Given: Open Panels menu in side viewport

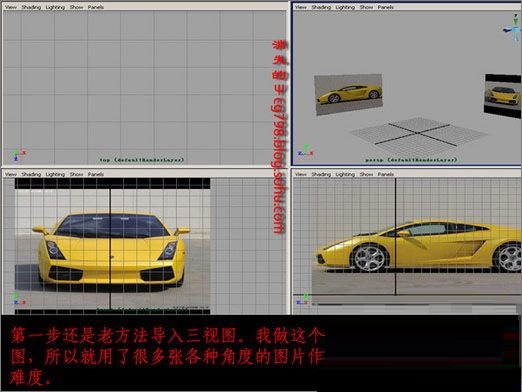Looking at the screenshot, I should 386,174.
